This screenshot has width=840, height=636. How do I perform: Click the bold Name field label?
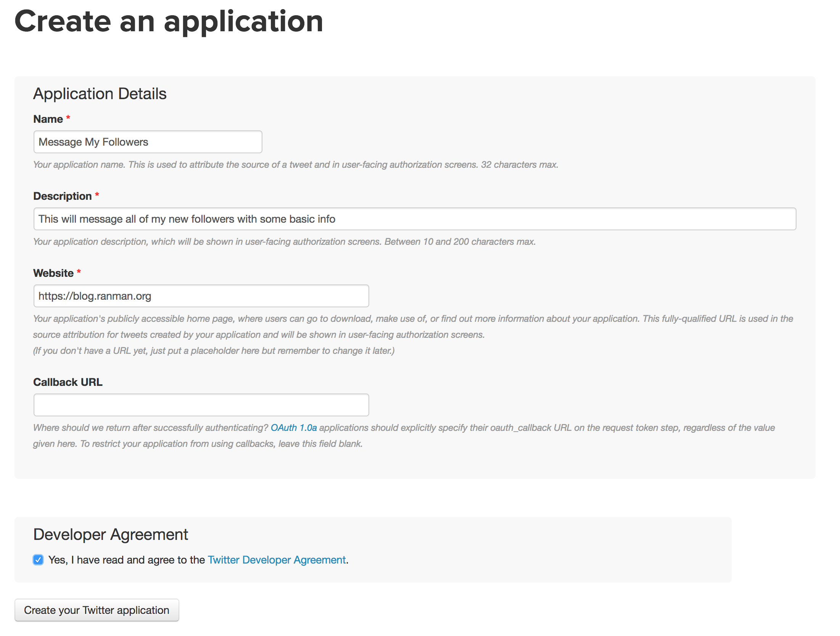coord(48,119)
